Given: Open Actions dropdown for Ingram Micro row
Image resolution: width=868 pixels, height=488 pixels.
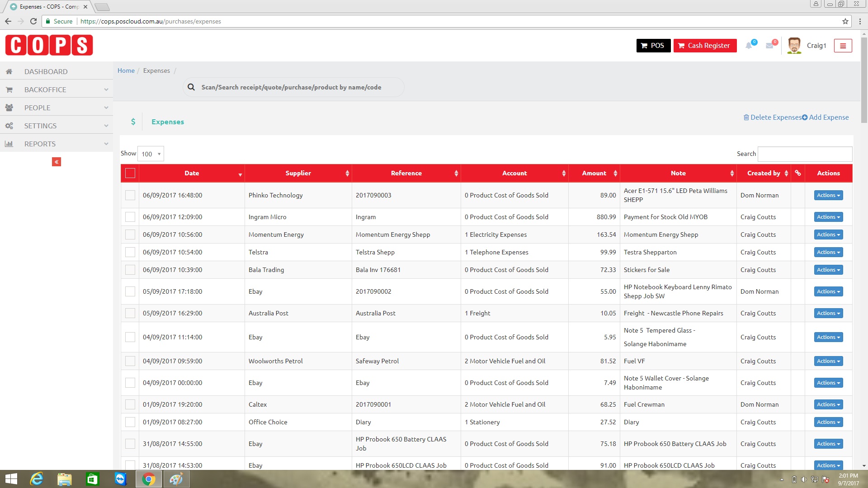Looking at the screenshot, I should pos(828,217).
